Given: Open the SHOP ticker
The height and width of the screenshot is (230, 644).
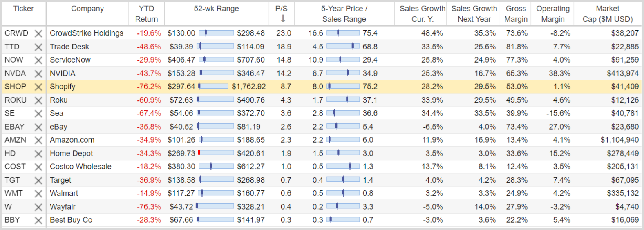Looking at the screenshot, I should (15, 86).
